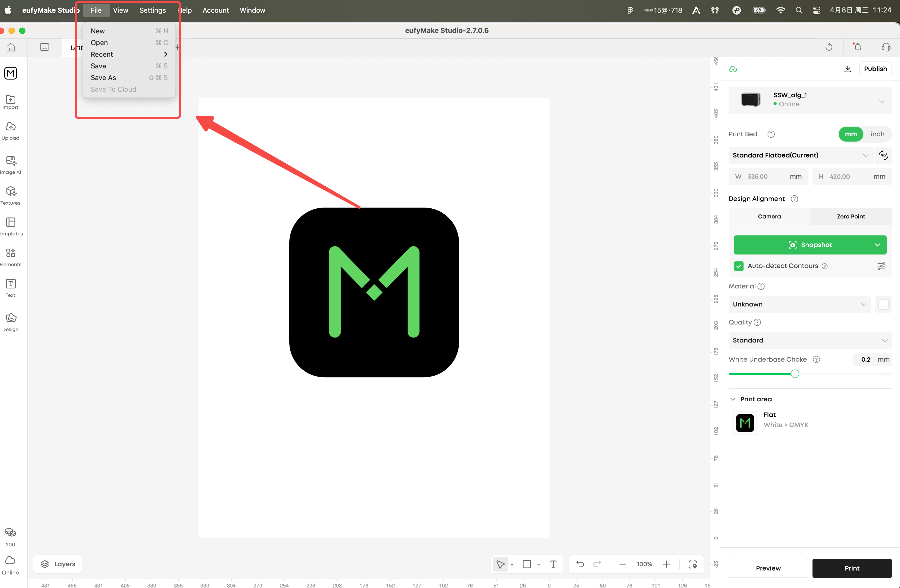Go to the Home screen icon
The height and width of the screenshot is (588, 900).
[x=11, y=47]
